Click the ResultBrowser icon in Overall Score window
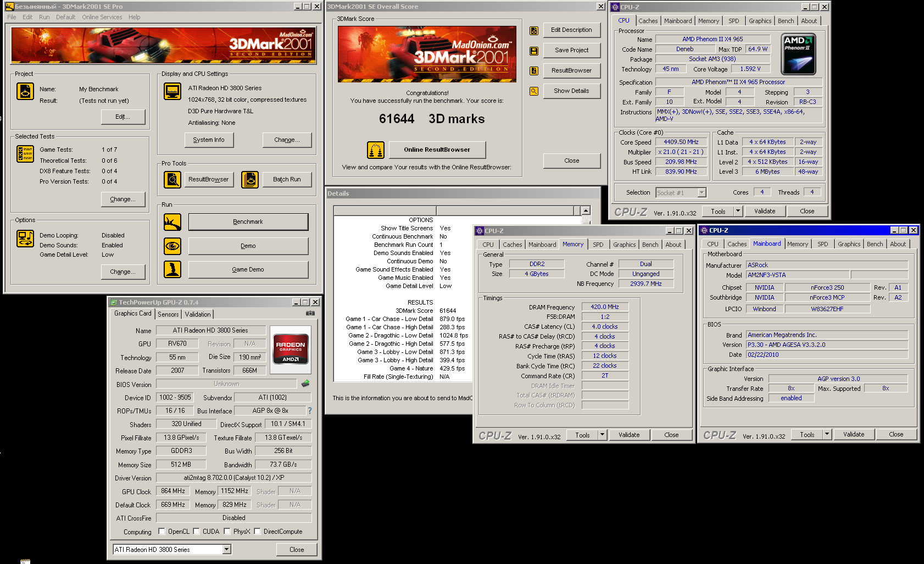Viewport: 924px width, 564px height. pyautogui.click(x=534, y=71)
